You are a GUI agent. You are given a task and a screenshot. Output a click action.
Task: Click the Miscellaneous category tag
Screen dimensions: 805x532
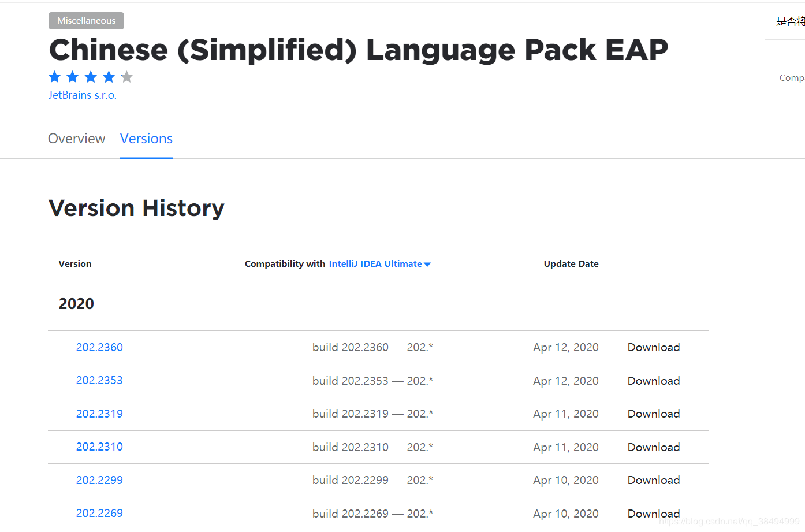[86, 21]
